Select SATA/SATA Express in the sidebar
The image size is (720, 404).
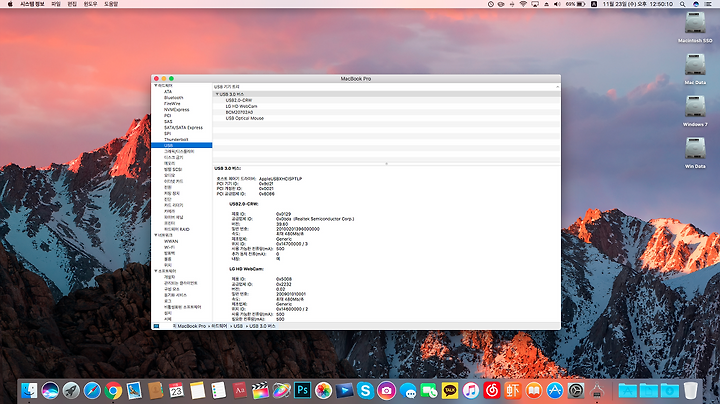(183, 128)
